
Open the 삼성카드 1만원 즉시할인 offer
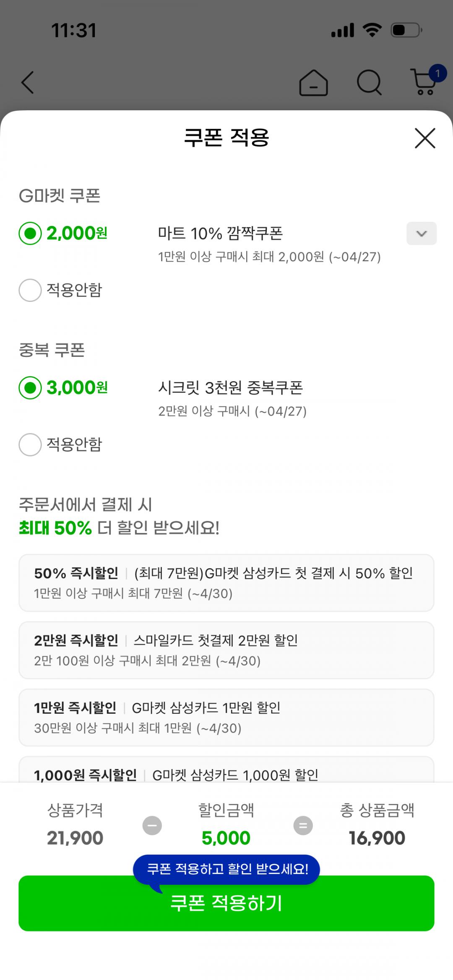[x=226, y=717]
